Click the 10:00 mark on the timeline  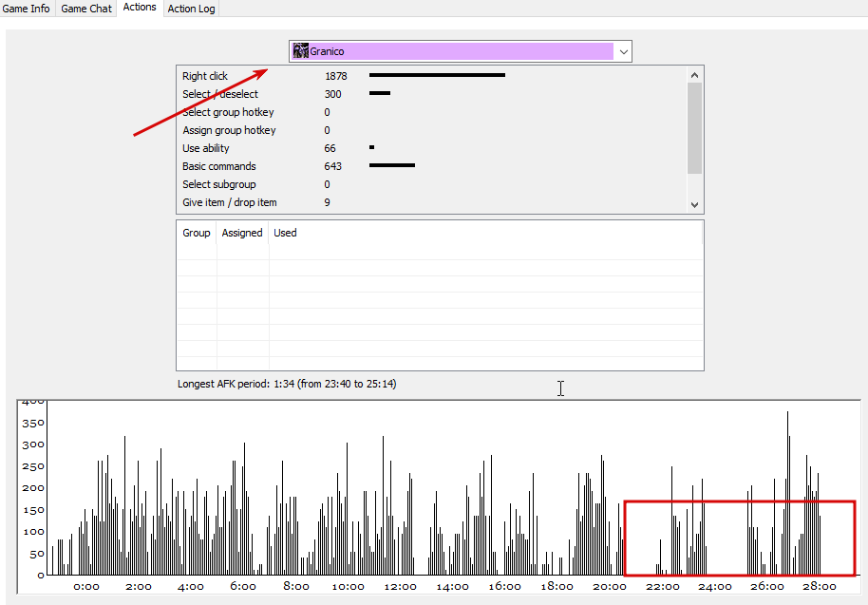coord(348,587)
